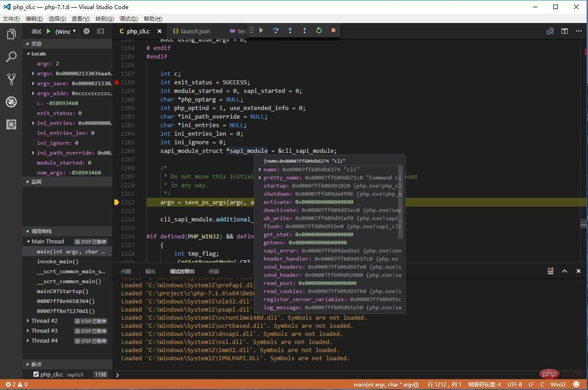Open the Debug view in activity bar
Screen dimensions: 588x390
11,102
